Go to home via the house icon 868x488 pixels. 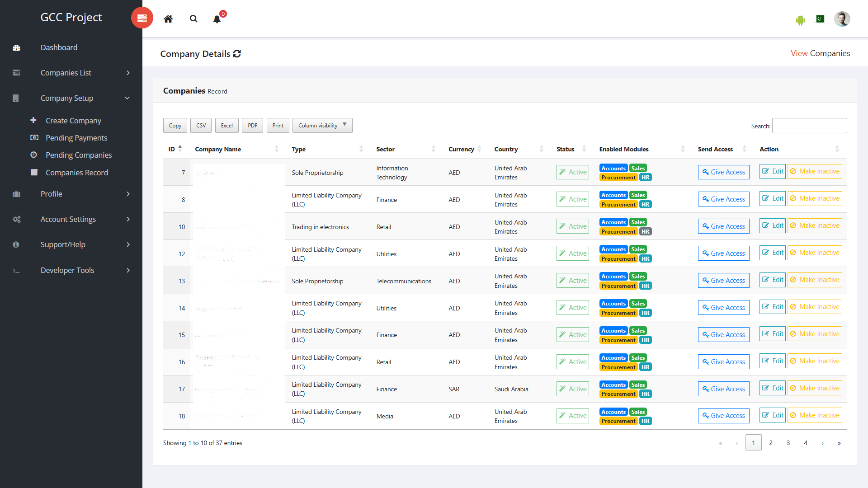(168, 19)
